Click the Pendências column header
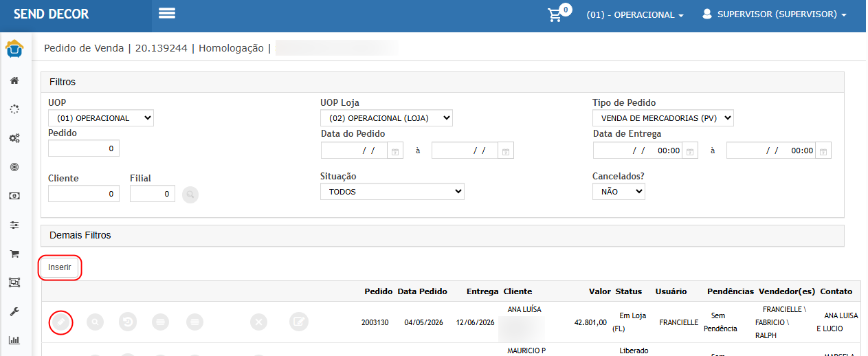Image resolution: width=868 pixels, height=356 pixels. click(731, 291)
